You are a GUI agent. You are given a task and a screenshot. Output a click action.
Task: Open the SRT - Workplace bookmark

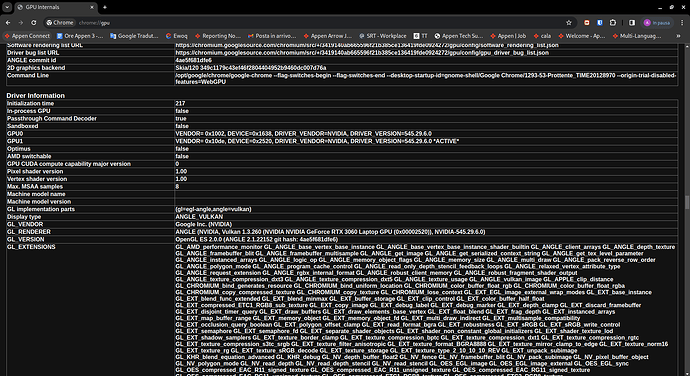pyautogui.click(x=383, y=36)
